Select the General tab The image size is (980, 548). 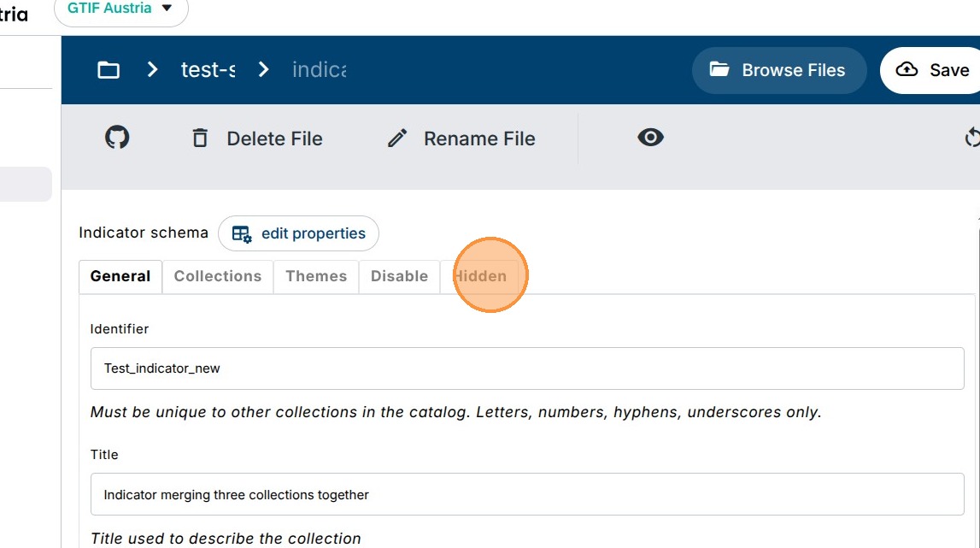(120, 276)
